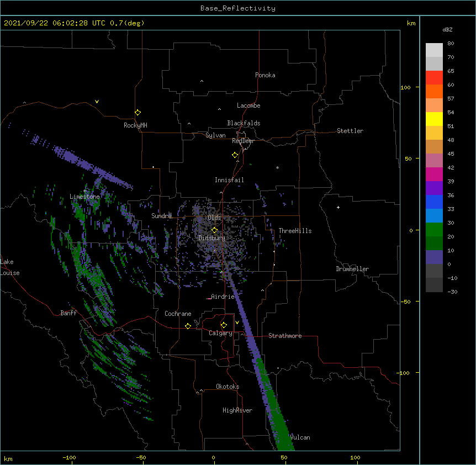Click the ThreeHills label
The height and width of the screenshot is (465, 476).
[295, 231]
